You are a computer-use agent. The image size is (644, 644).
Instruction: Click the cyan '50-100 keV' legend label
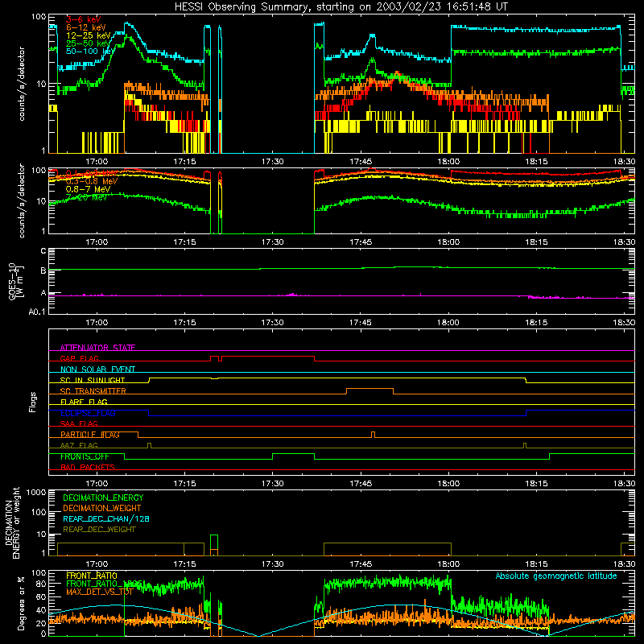click(90, 51)
